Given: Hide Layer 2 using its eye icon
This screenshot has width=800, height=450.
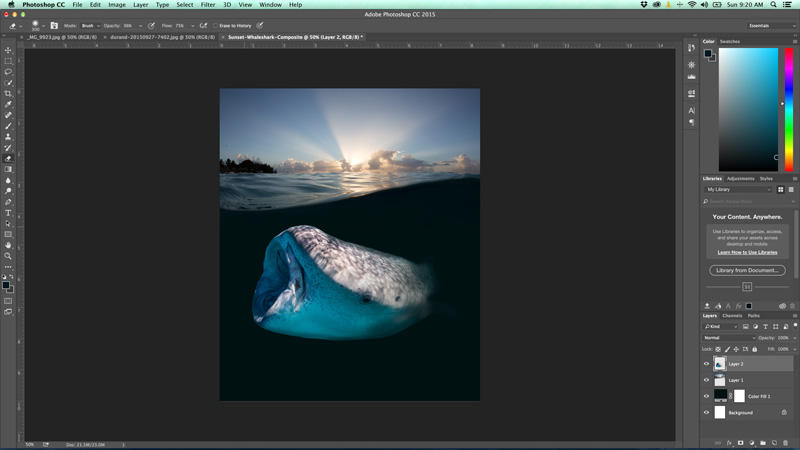Looking at the screenshot, I should (x=706, y=364).
